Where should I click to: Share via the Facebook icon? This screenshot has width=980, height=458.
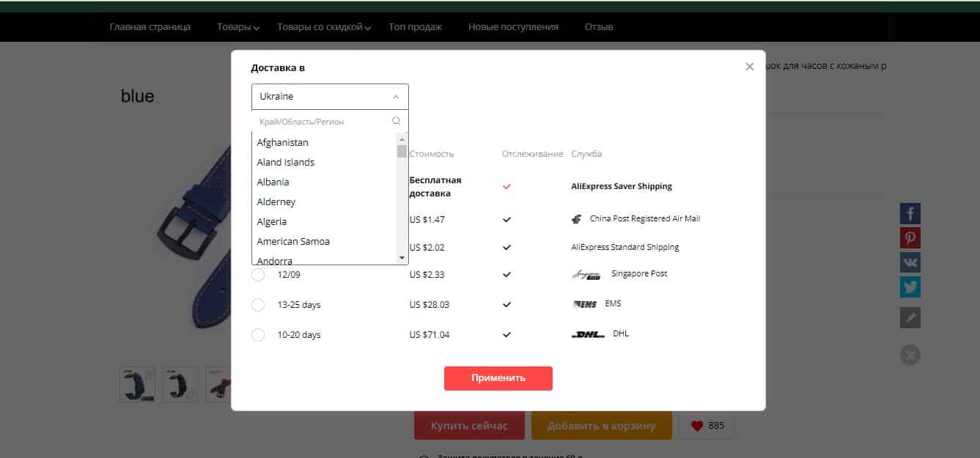coord(910,214)
